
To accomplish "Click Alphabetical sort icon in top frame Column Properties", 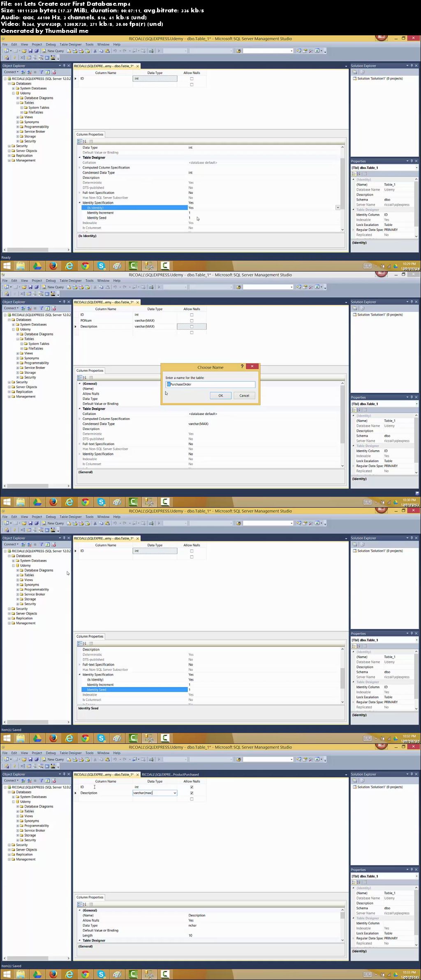I will [x=85, y=141].
